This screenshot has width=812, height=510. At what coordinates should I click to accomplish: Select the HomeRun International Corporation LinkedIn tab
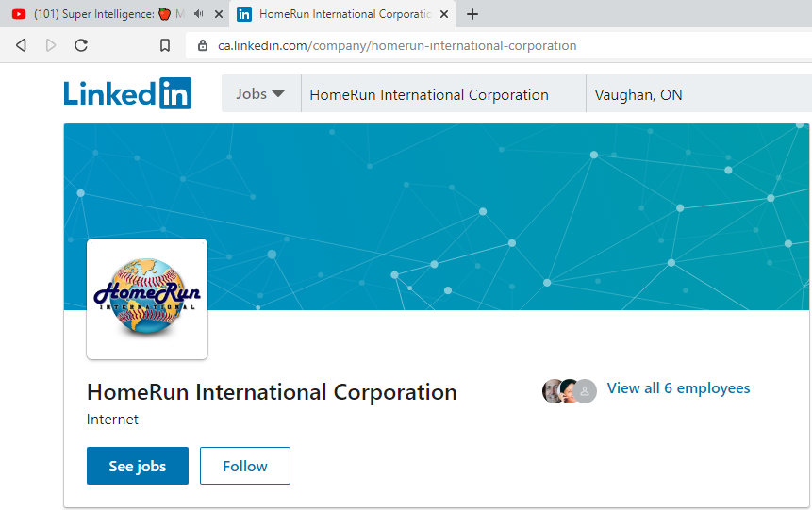click(341, 14)
